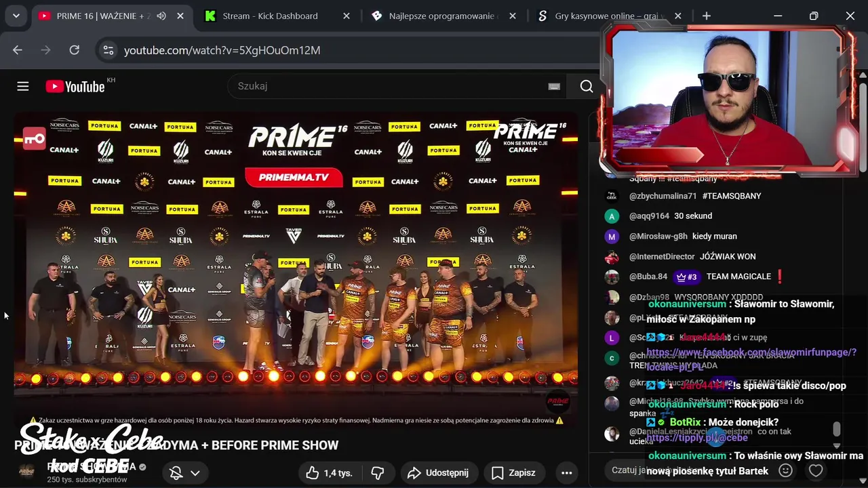Open more actions three-dot menu
Image resolution: width=868 pixels, height=488 pixels.
click(567, 473)
